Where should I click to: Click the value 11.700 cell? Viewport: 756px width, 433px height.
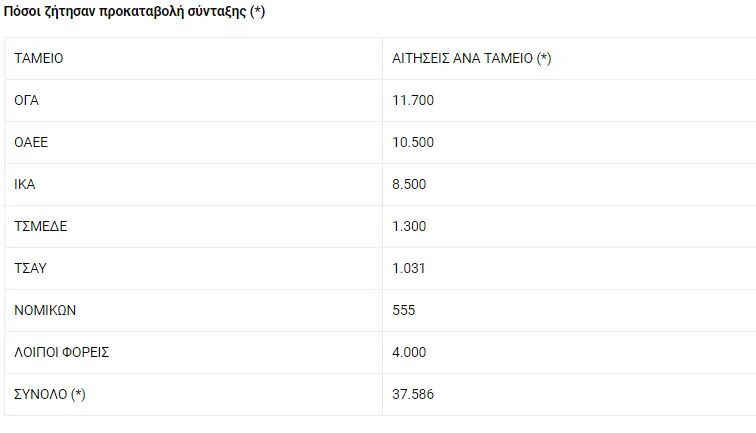413,100
